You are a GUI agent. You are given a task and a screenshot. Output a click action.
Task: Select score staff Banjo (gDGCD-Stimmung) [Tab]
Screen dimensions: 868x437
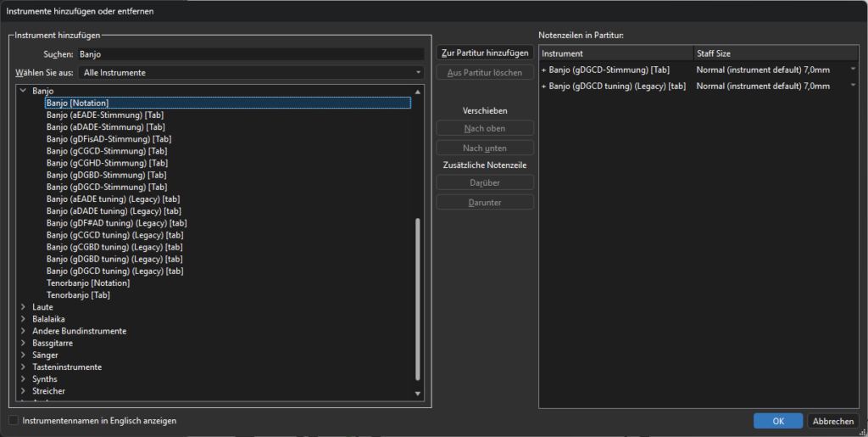(609, 70)
